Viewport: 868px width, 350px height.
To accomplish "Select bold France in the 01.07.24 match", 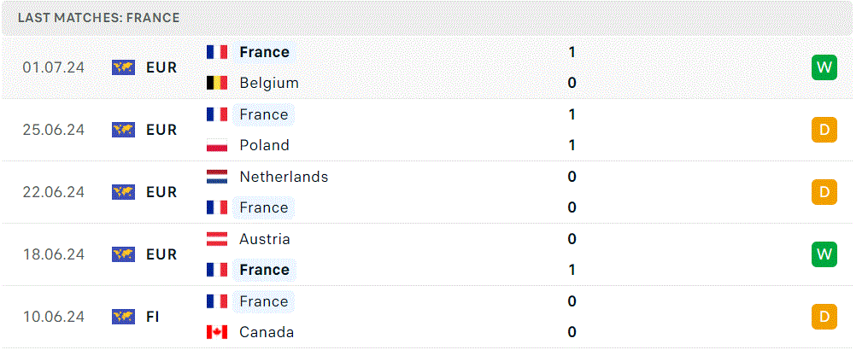I will (264, 52).
